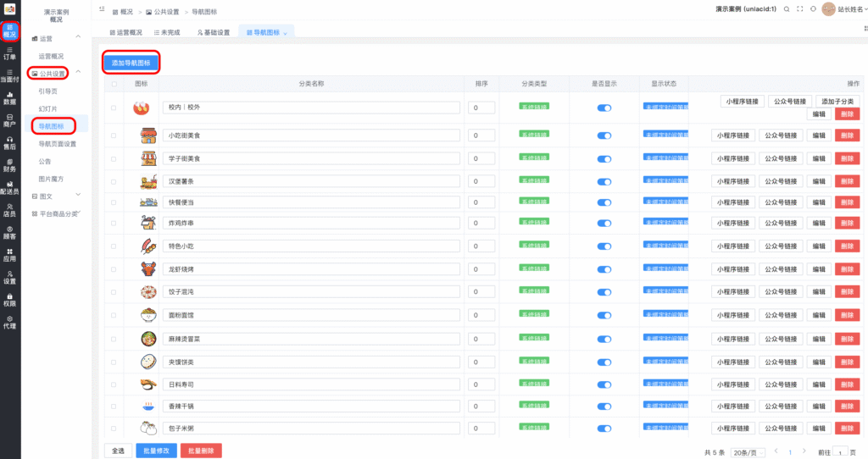
Task: Open 权限 (Permissions) lock icon in sidebar
Action: (x=10, y=299)
